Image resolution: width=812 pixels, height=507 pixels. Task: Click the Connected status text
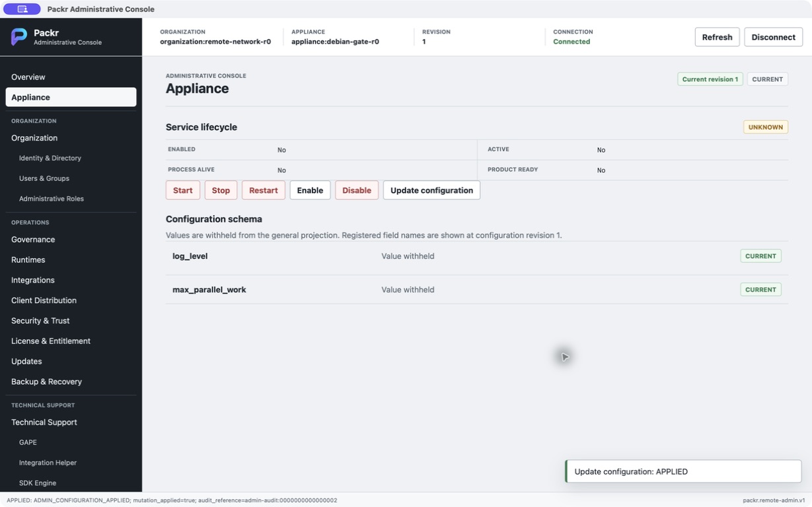572,42
